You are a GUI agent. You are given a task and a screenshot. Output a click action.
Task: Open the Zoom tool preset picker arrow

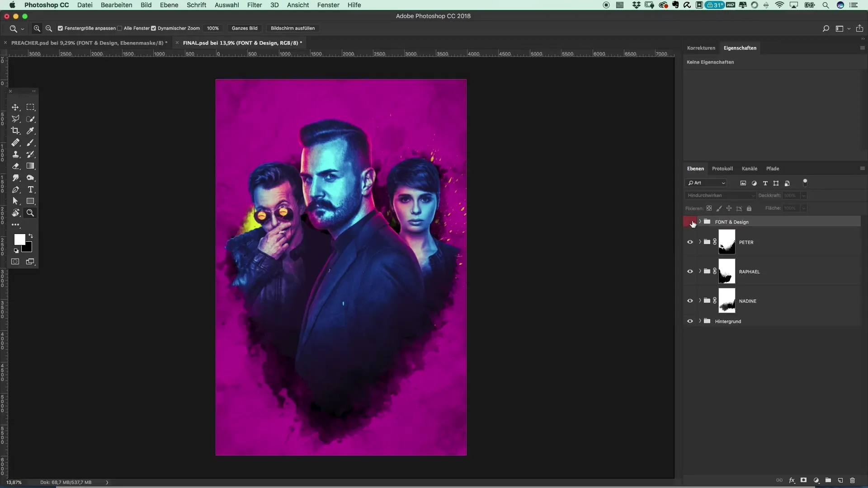point(22,29)
